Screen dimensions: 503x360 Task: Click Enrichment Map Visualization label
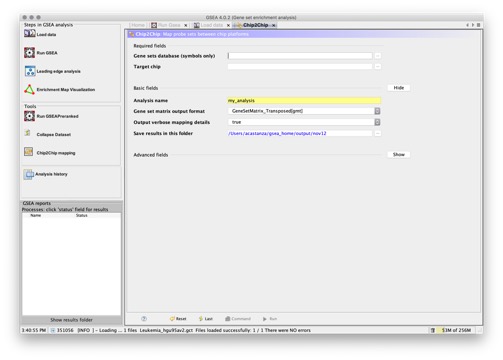66,89
